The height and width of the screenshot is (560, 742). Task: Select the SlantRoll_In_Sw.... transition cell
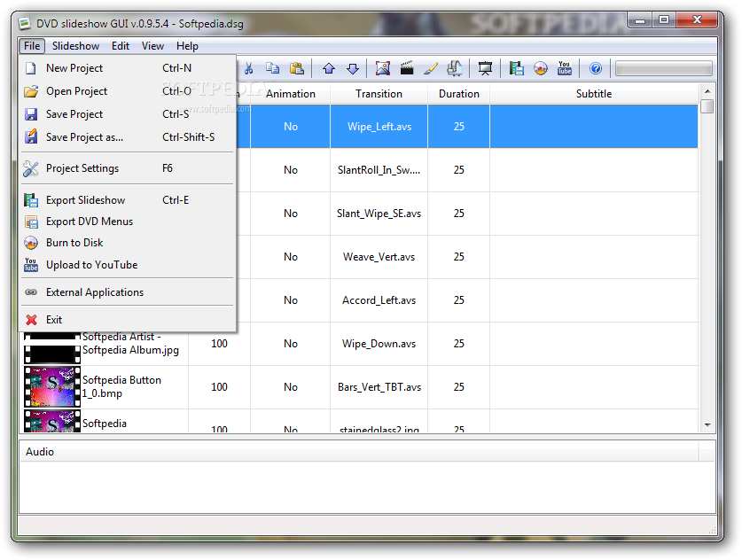point(379,170)
